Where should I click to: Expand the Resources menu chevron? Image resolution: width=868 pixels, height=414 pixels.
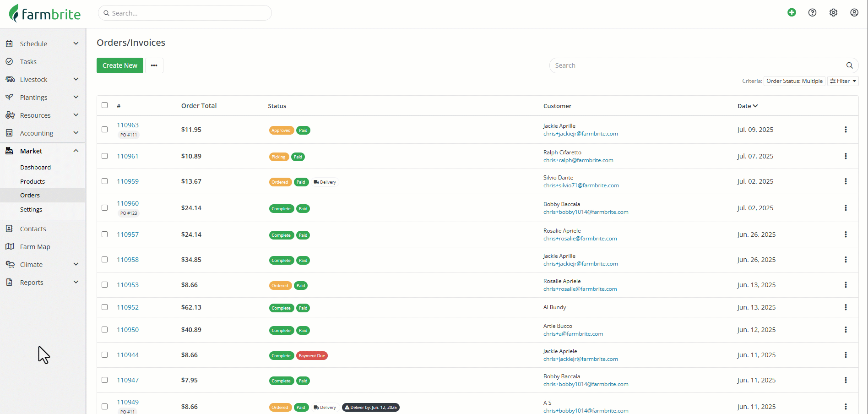pyautogui.click(x=76, y=115)
